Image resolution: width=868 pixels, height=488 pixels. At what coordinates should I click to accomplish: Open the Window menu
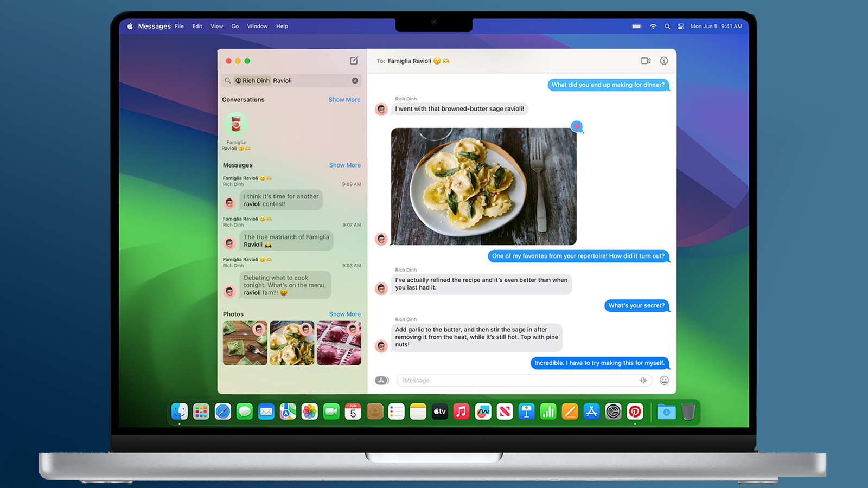click(257, 26)
